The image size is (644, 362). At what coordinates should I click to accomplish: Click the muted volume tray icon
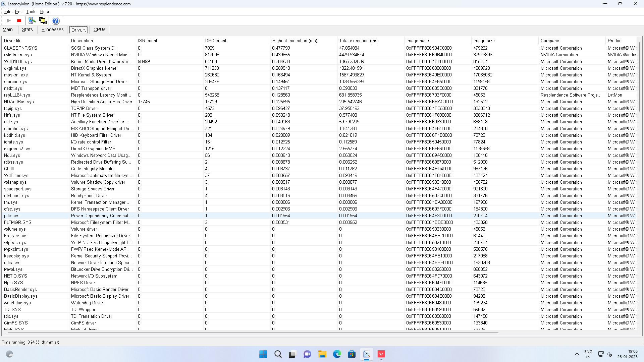tap(609, 354)
